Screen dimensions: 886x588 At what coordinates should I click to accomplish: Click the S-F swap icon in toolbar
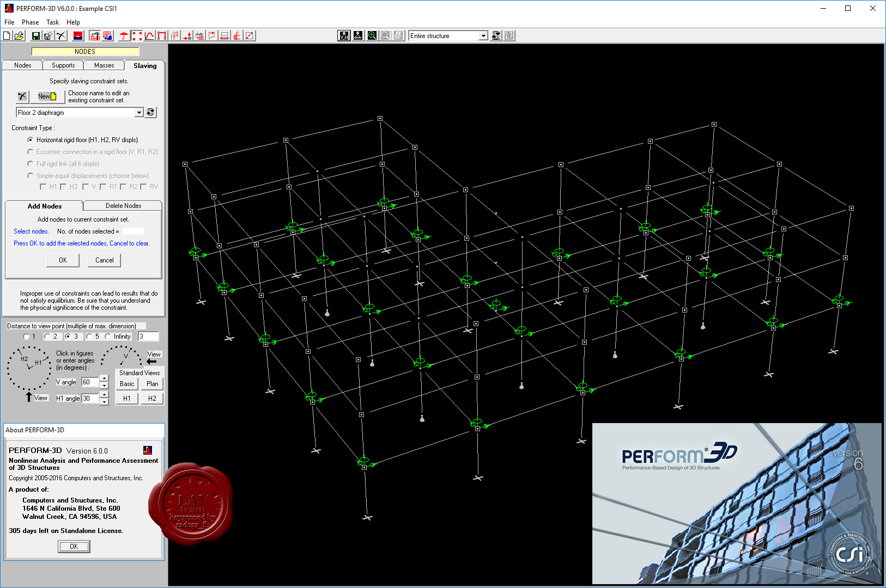[x=509, y=36]
